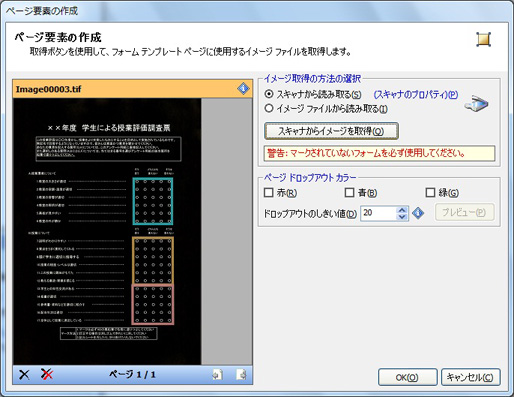Image resolution: width=514 pixels, height=397 pixels.
Task: Open スキャナのプロパティ link
Action: (x=415, y=95)
